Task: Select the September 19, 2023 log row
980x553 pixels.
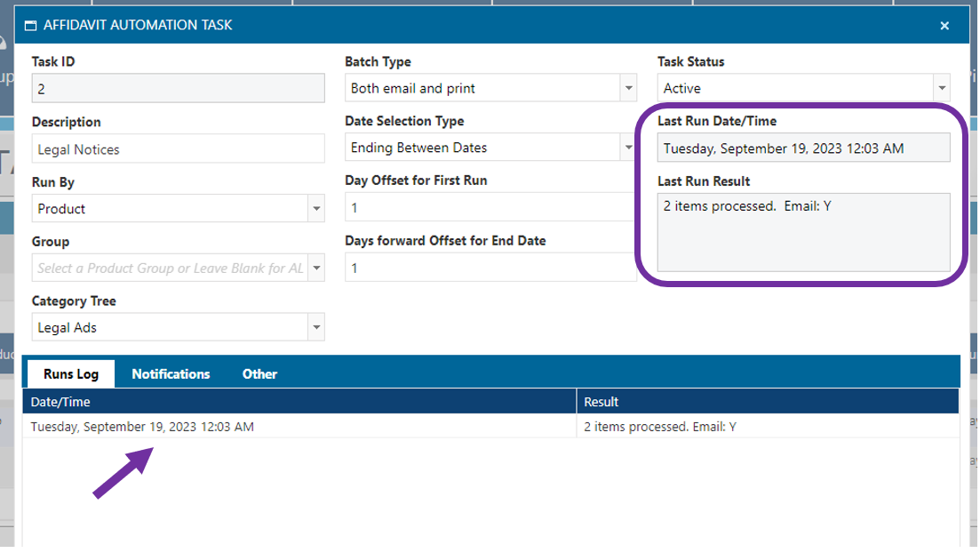Action: 299,427
